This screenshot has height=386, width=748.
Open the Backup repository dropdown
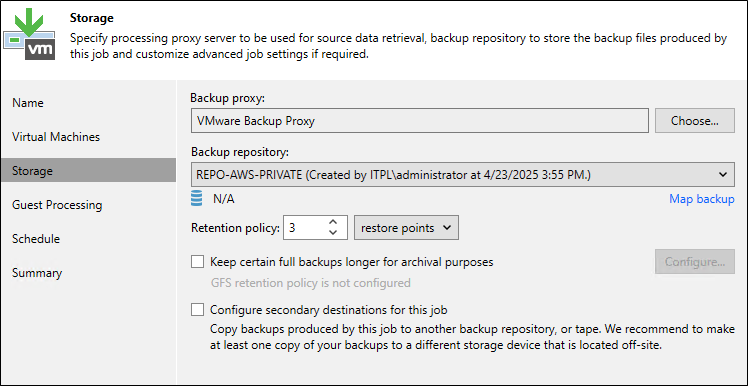pos(462,175)
